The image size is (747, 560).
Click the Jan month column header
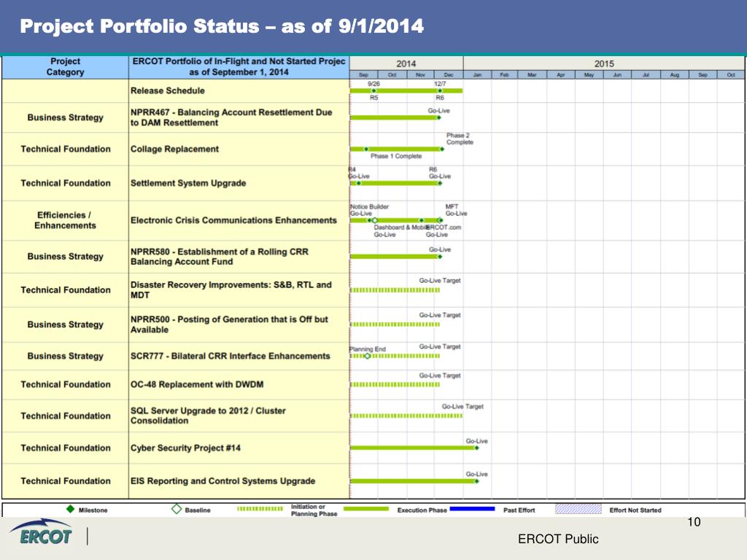tap(477, 75)
